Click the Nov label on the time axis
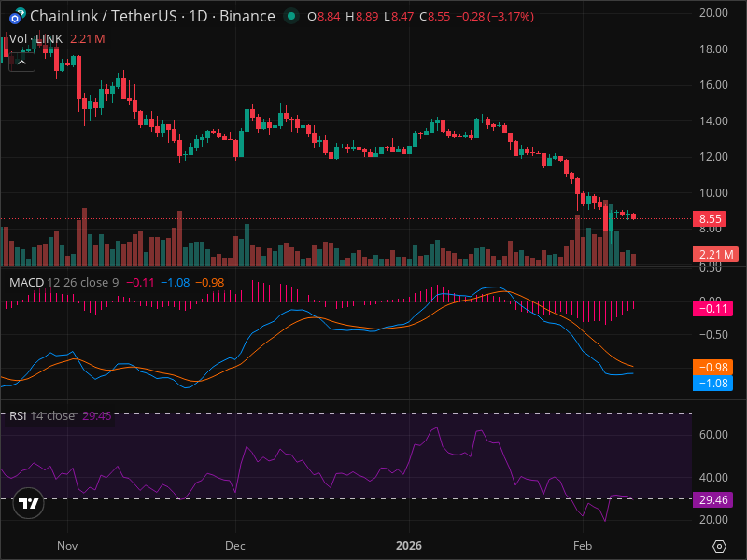Viewport: 747px width, 560px height. (x=67, y=546)
